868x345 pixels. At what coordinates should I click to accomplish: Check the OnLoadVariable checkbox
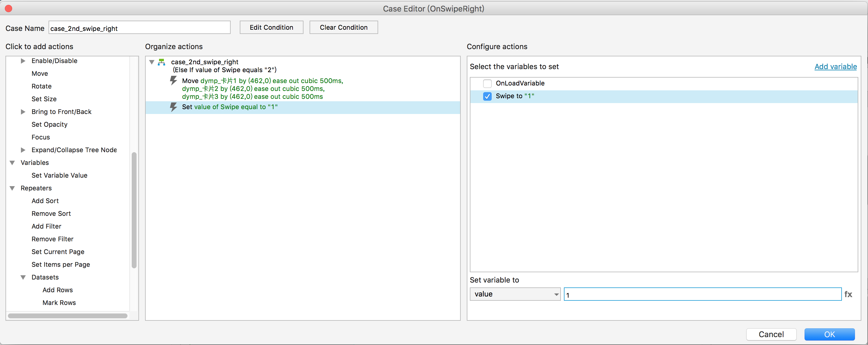tap(487, 83)
